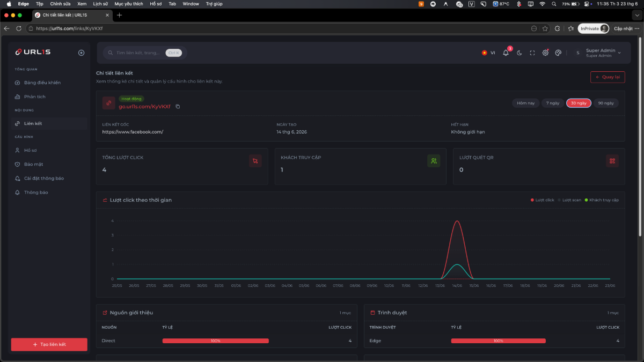Toggle the Lượt scan legend series

pyautogui.click(x=569, y=200)
